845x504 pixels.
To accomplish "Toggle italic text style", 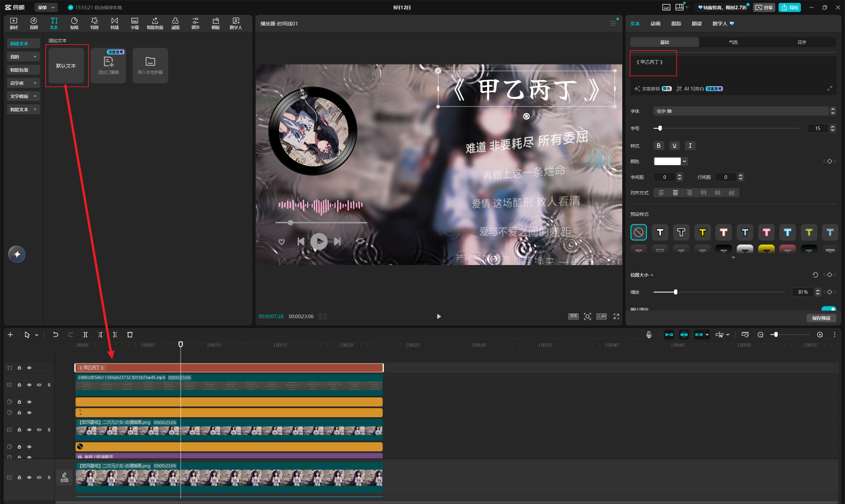I will point(690,145).
